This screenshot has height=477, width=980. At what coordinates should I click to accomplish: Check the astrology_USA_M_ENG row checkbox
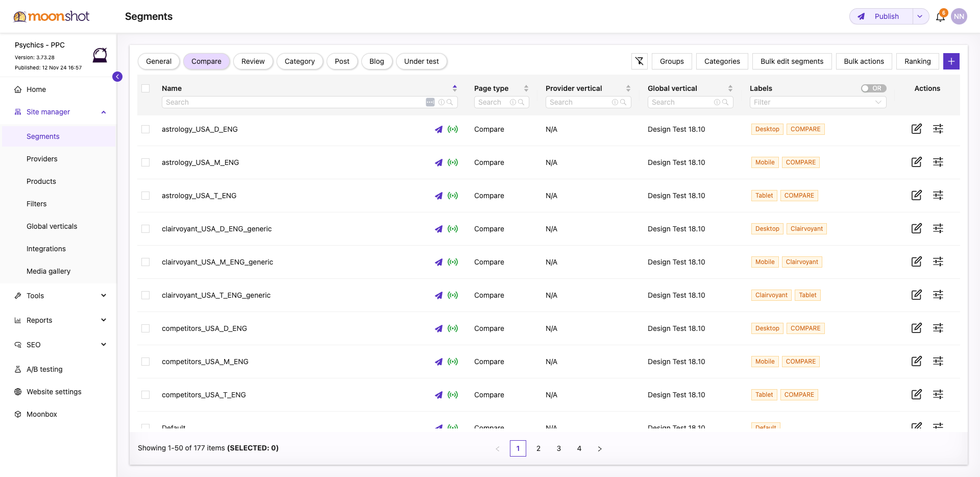coord(145,162)
